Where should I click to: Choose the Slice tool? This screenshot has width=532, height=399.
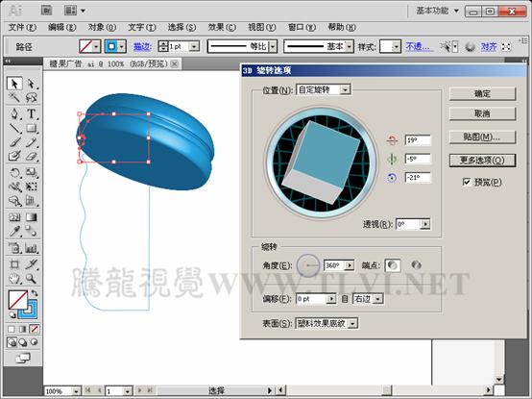click(x=31, y=264)
